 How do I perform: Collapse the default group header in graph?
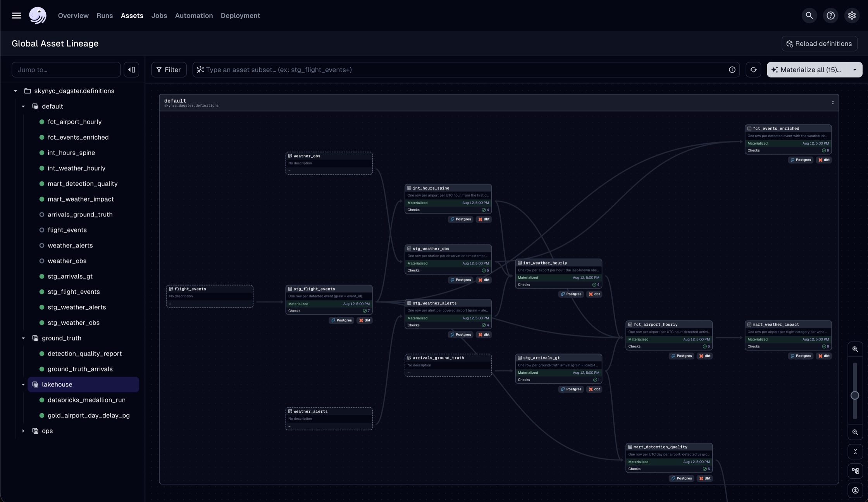click(x=832, y=103)
